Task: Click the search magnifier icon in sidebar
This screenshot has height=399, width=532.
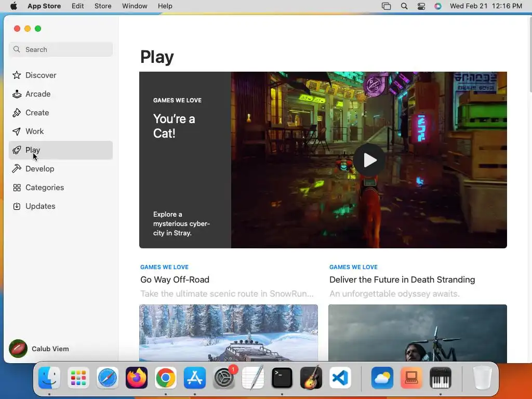Action: (17, 49)
